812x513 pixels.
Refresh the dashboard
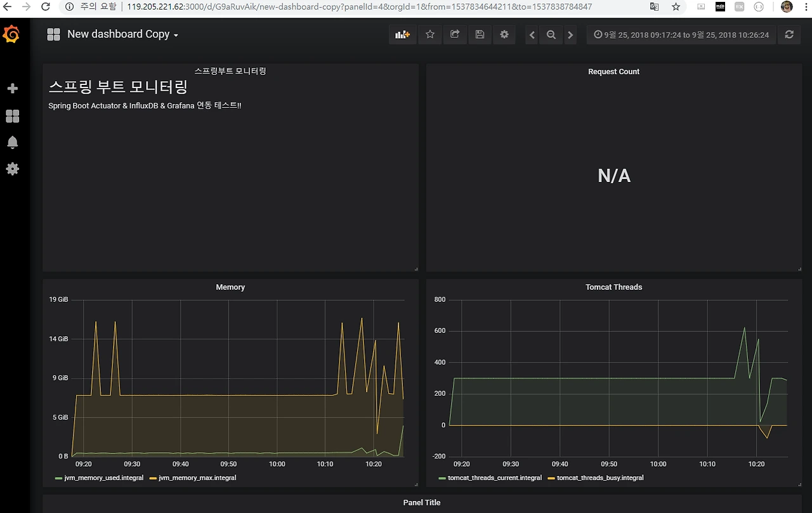(x=789, y=35)
